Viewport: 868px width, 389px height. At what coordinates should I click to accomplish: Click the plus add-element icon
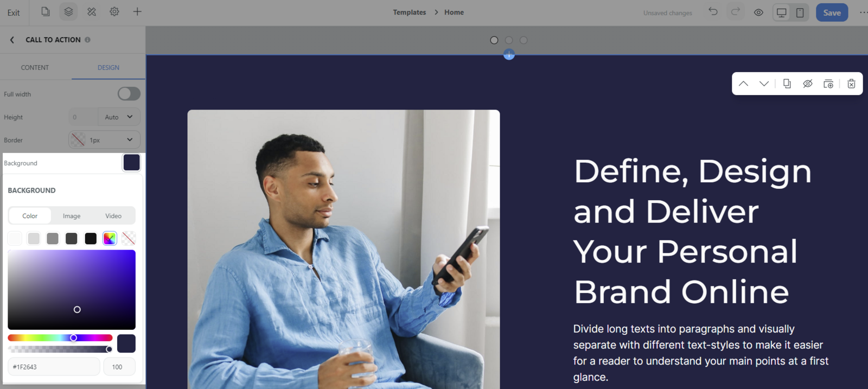coord(137,11)
